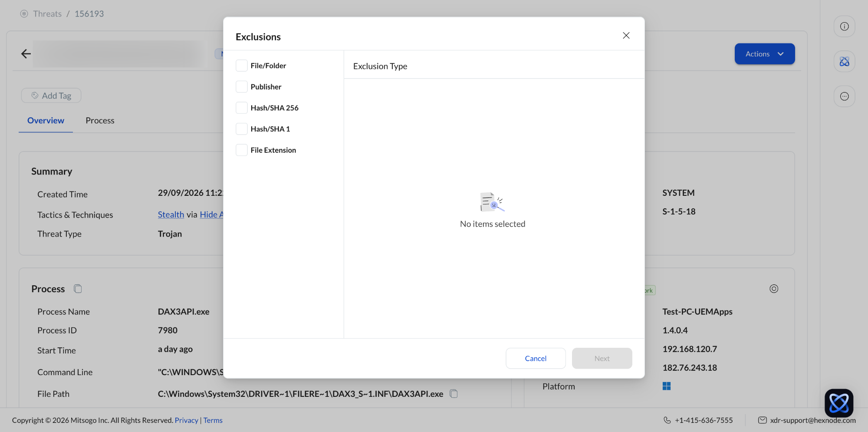Open the Privacy link in footer
This screenshot has height=432, width=868.
point(187,420)
